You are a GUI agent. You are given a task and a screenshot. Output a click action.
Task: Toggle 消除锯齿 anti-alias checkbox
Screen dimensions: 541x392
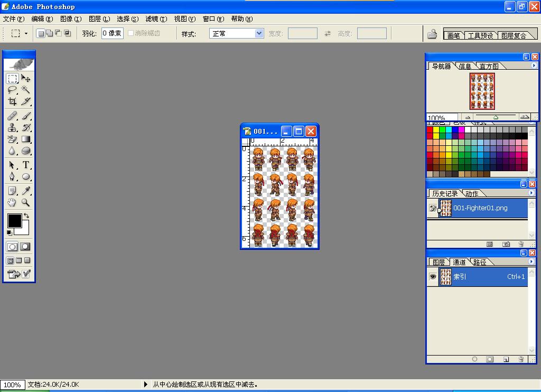pyautogui.click(x=131, y=33)
